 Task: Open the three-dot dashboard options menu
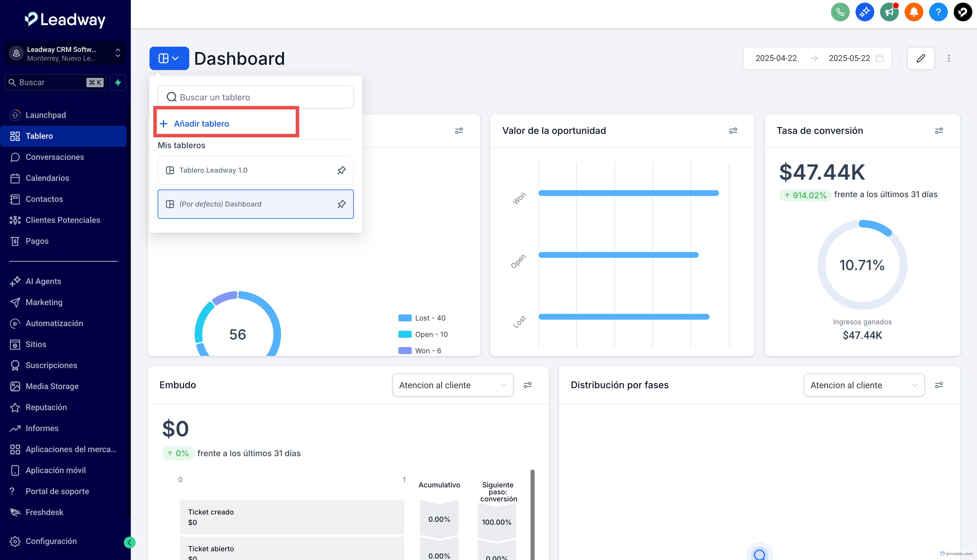tap(948, 58)
